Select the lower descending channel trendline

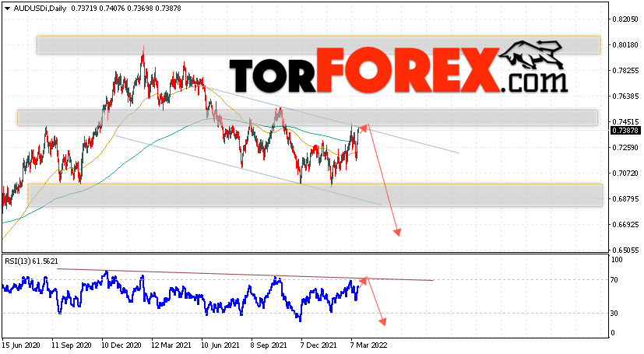(248, 170)
